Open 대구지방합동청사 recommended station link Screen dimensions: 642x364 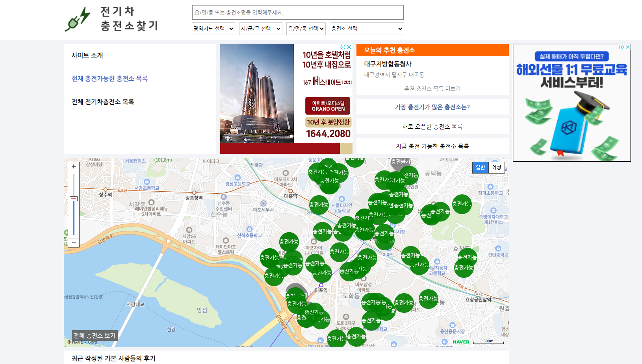tap(388, 64)
